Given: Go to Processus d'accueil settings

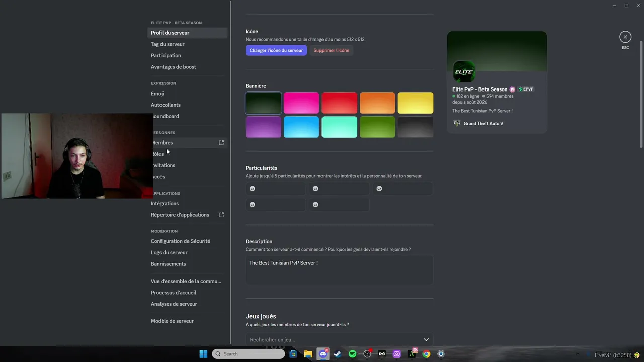Looking at the screenshot, I should [x=187, y=293].
